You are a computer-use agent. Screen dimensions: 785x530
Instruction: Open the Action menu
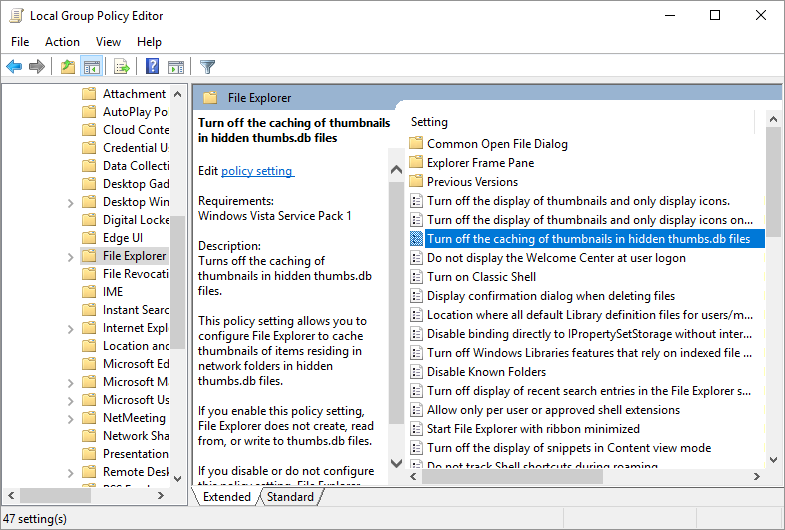click(x=62, y=42)
